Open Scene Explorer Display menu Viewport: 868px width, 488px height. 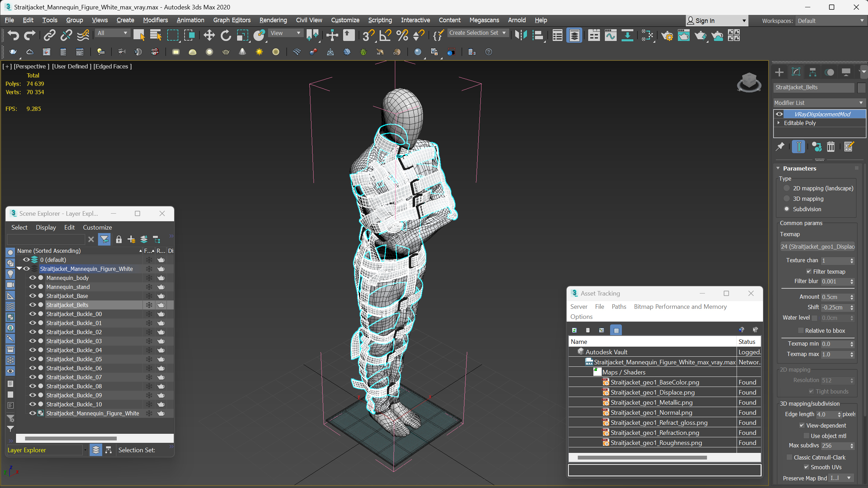[x=46, y=227]
